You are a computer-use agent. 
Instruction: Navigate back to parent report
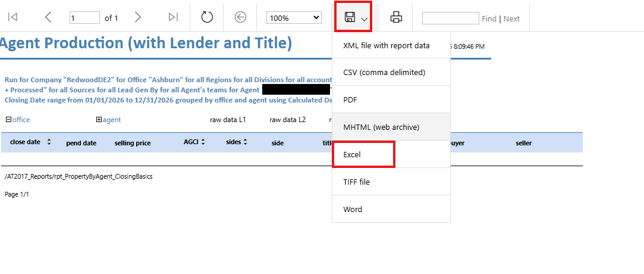(240, 17)
